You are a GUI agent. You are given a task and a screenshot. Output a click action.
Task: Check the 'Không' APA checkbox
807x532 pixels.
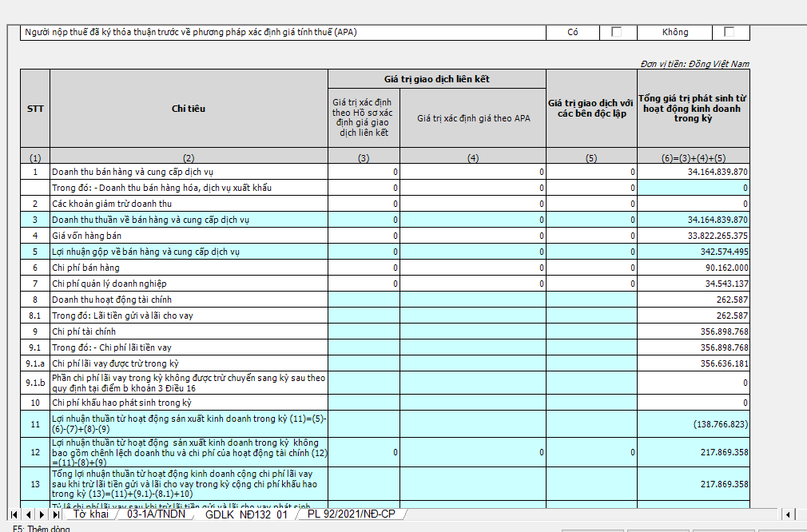coord(729,32)
